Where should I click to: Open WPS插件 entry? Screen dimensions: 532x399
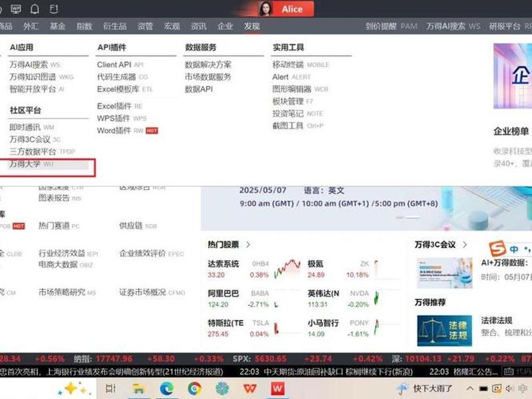[x=122, y=118]
